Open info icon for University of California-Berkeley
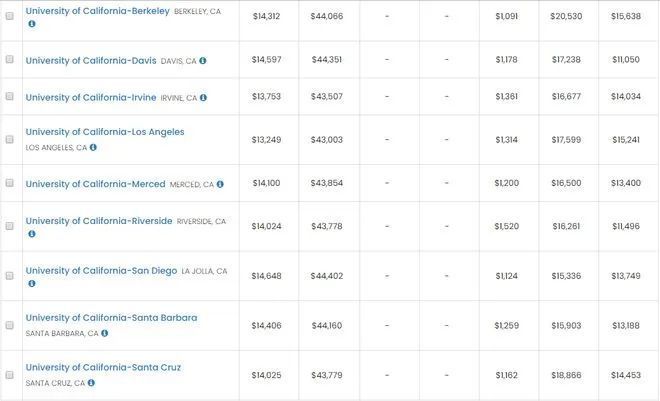Image resolution: width=660 pixels, height=401 pixels. pyautogui.click(x=32, y=24)
